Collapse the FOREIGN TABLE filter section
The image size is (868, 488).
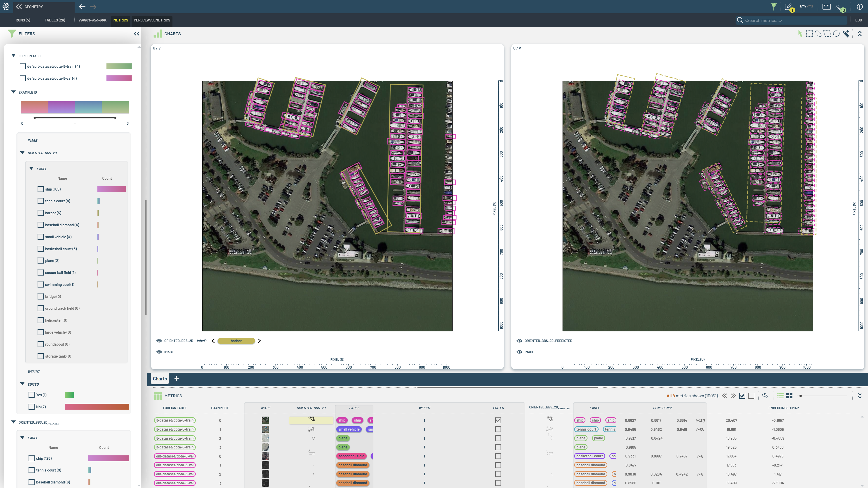(x=14, y=56)
